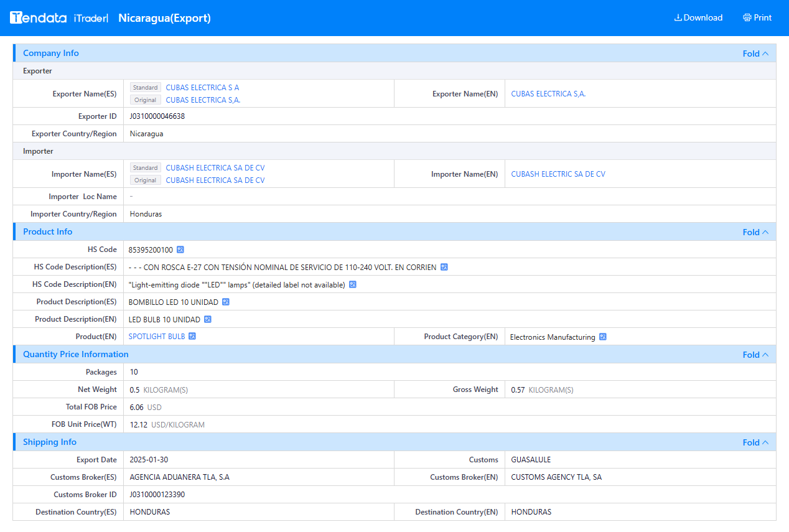
Task: Click the Standard tag in exporter name
Action: point(146,88)
